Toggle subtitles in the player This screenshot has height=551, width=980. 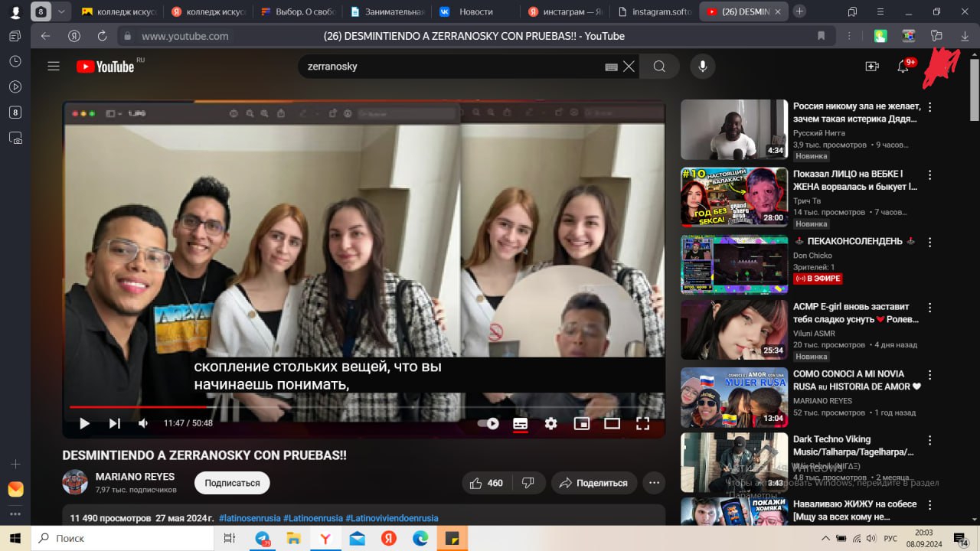point(521,423)
